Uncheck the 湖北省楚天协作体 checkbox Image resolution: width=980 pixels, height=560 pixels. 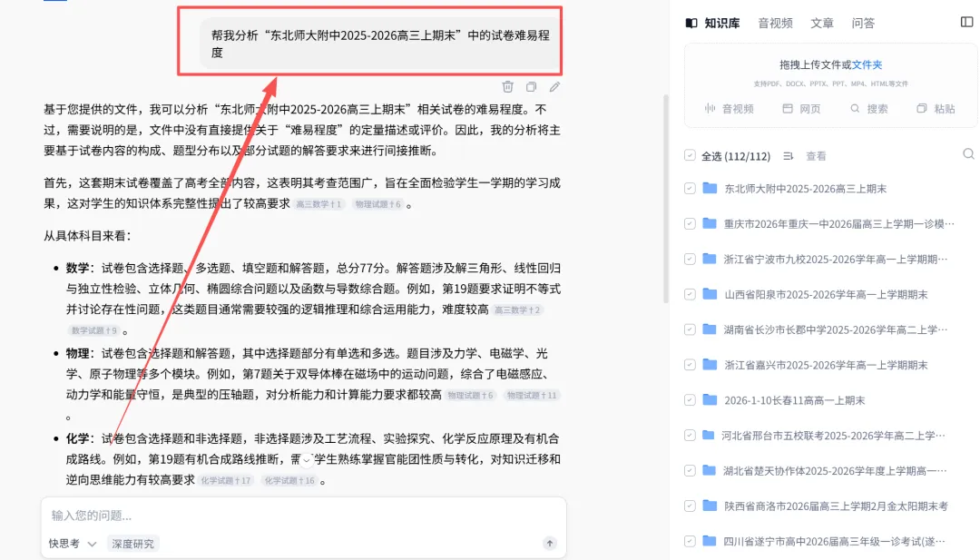pyautogui.click(x=690, y=471)
